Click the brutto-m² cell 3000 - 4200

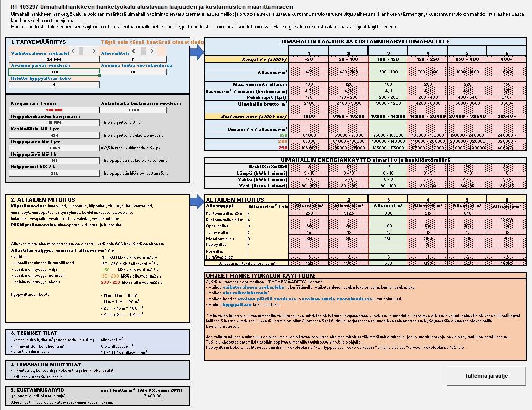pyautogui.click(x=388, y=104)
